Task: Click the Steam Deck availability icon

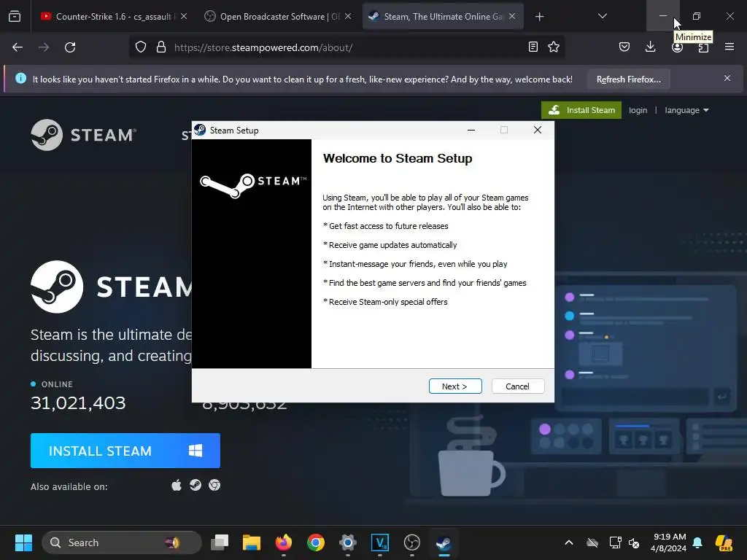Action: pos(196,485)
